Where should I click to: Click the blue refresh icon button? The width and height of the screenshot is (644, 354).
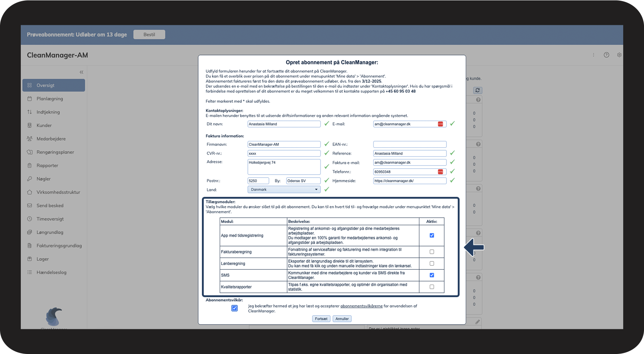tap(477, 90)
